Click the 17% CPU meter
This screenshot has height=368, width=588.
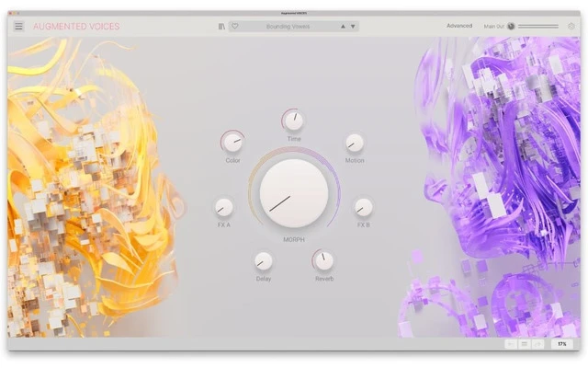pos(561,344)
